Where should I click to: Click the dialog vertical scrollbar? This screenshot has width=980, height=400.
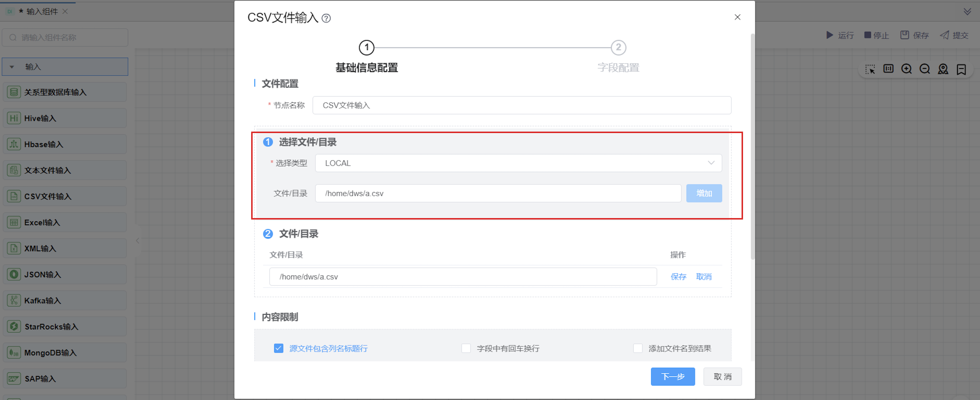click(752, 146)
